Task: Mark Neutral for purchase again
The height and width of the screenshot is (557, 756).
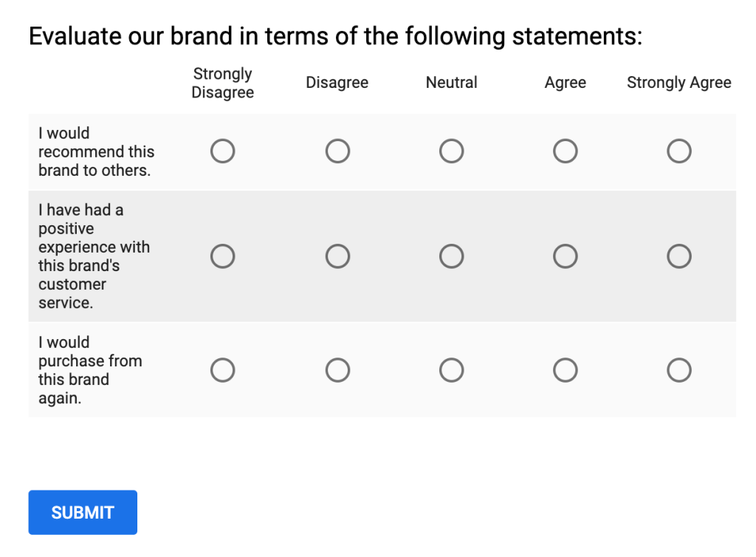Action: tap(451, 370)
